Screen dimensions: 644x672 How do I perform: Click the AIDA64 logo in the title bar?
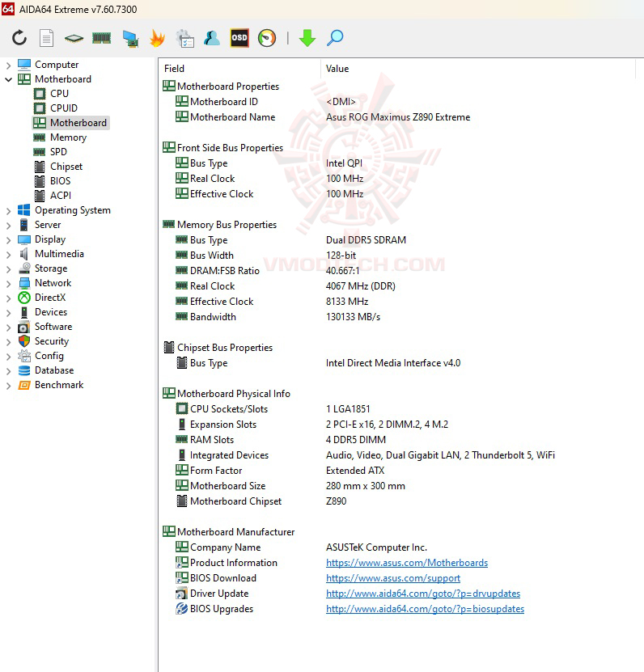tap(8, 9)
